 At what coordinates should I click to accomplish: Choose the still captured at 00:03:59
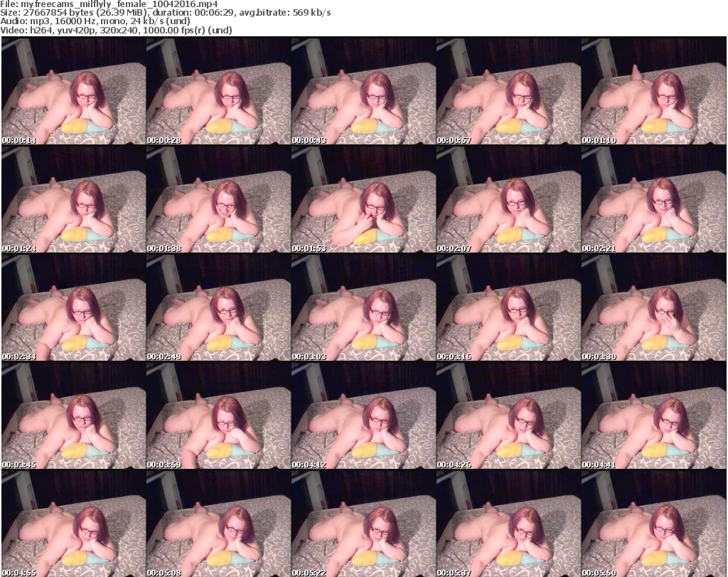click(219, 415)
